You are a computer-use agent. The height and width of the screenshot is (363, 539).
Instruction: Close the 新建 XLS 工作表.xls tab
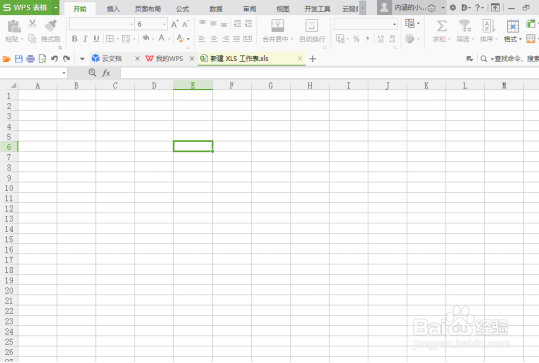click(x=300, y=59)
